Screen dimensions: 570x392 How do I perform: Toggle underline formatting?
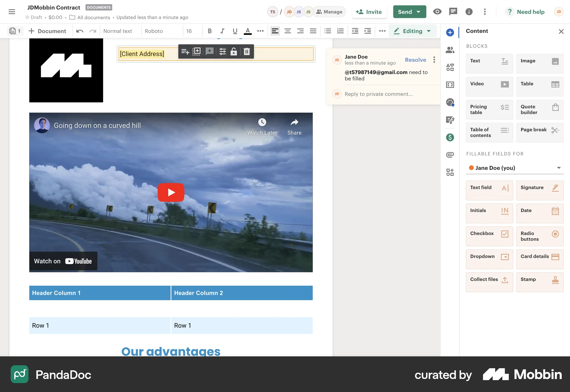pos(235,31)
